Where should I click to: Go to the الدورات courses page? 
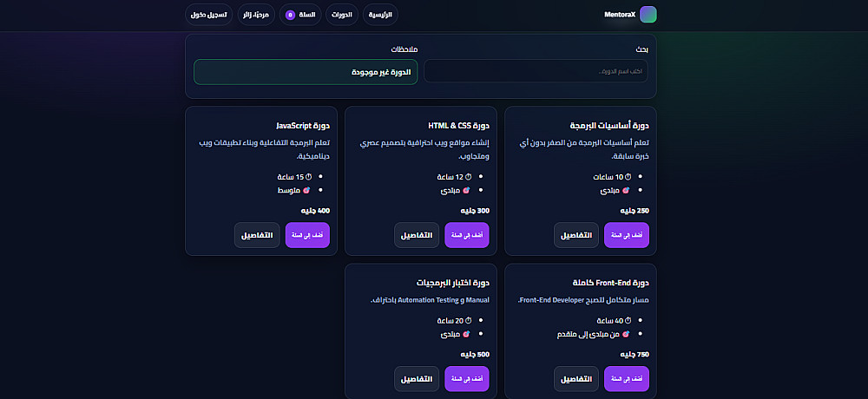point(342,15)
